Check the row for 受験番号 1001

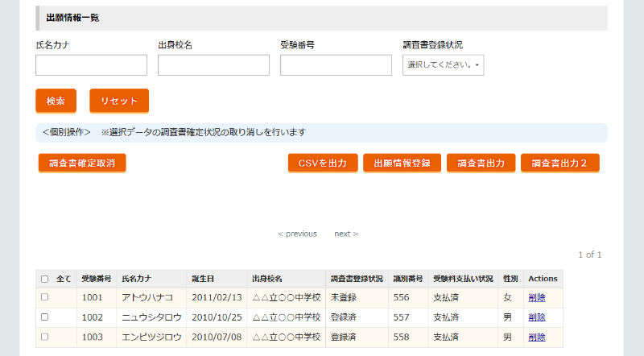[45, 297]
